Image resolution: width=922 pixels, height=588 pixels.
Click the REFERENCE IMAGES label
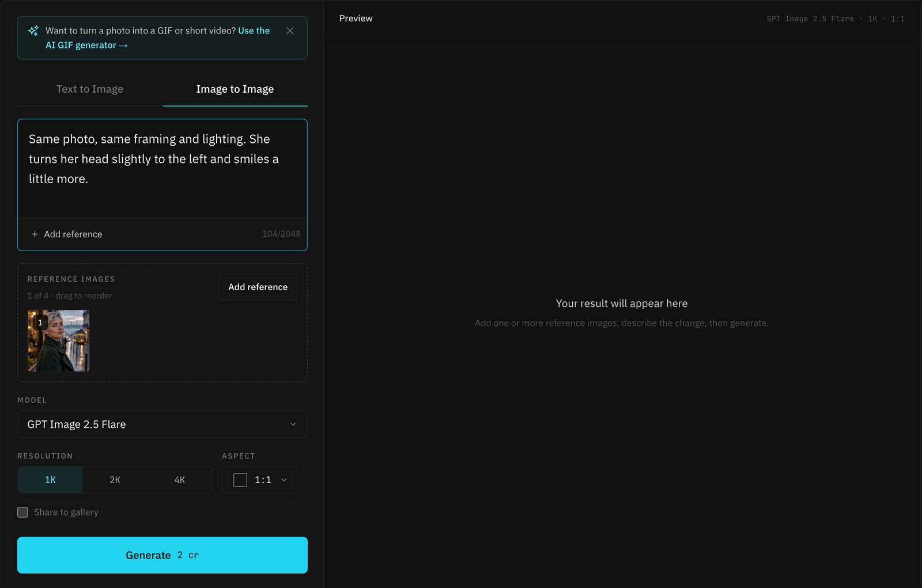[71, 279]
